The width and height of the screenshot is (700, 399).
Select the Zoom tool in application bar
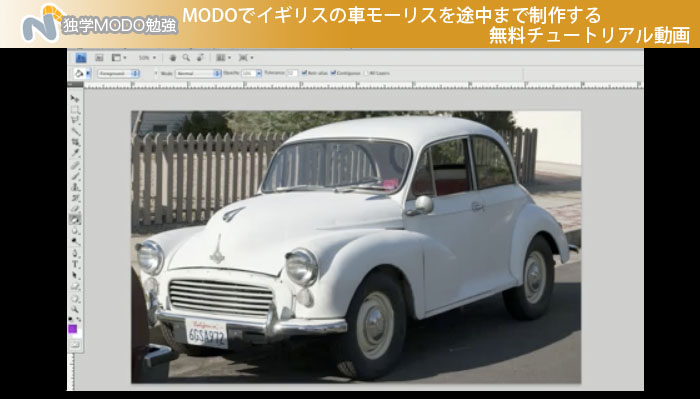click(x=186, y=58)
